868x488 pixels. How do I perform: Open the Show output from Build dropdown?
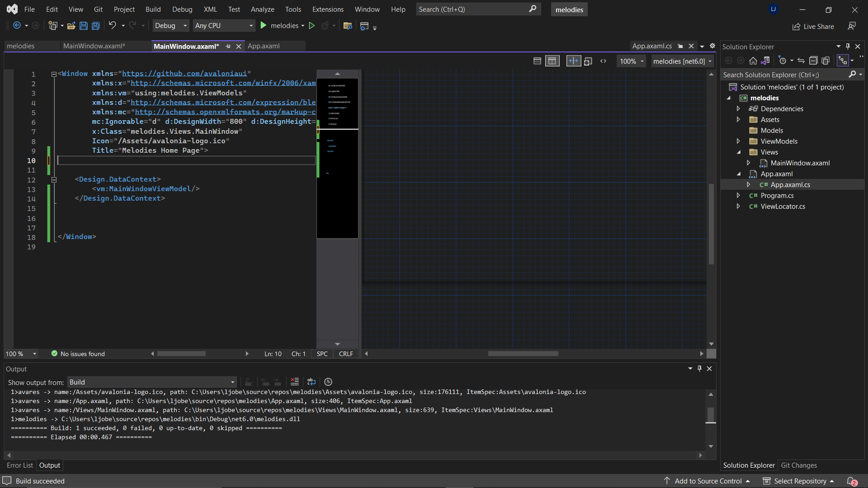tap(232, 382)
